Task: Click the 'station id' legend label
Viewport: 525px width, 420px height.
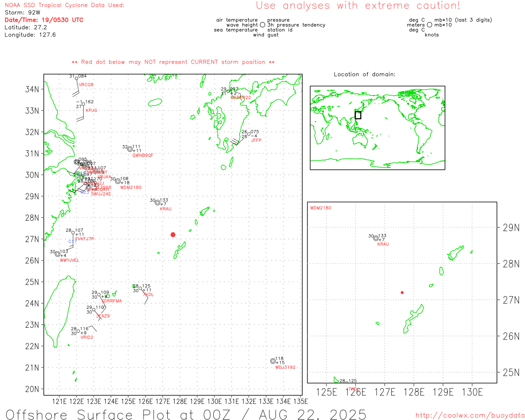Action: [x=280, y=30]
